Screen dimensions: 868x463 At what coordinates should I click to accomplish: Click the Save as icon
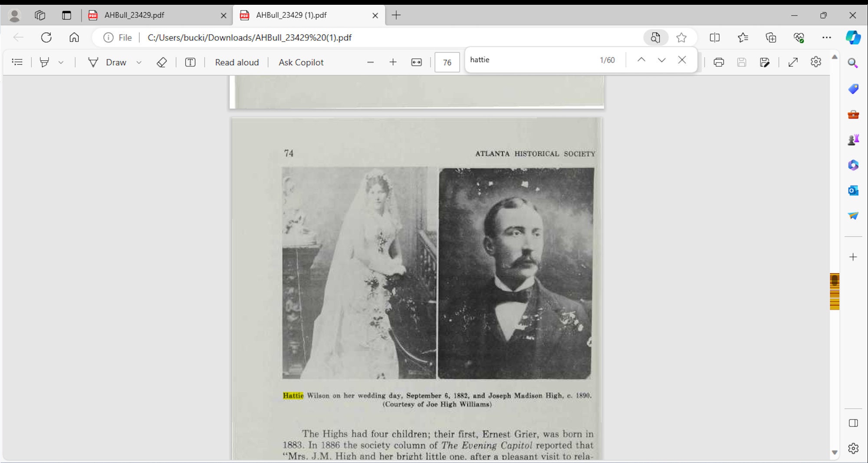765,62
